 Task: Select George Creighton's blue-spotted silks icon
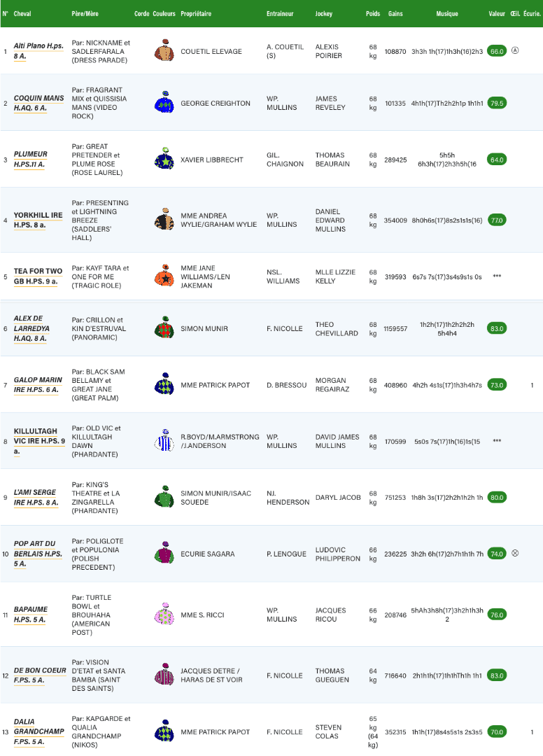(x=164, y=103)
